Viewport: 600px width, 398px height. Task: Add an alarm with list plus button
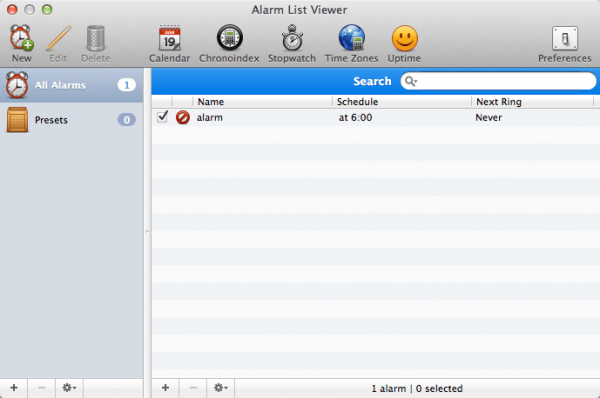pyautogui.click(x=165, y=388)
